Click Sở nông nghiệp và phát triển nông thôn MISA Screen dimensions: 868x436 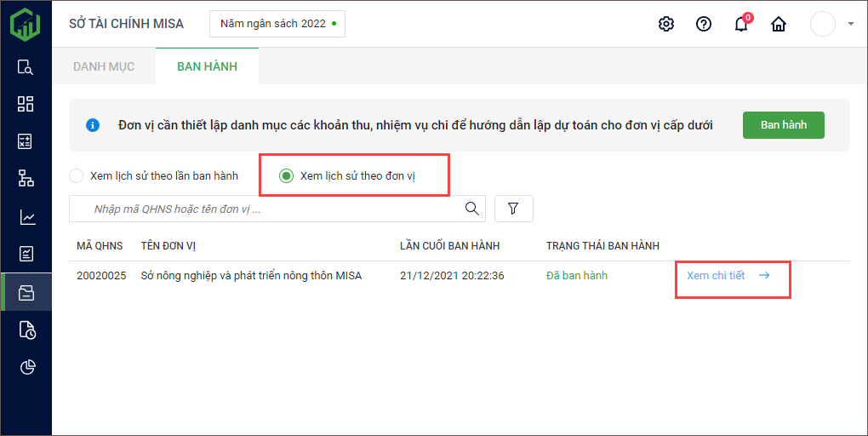tap(251, 275)
